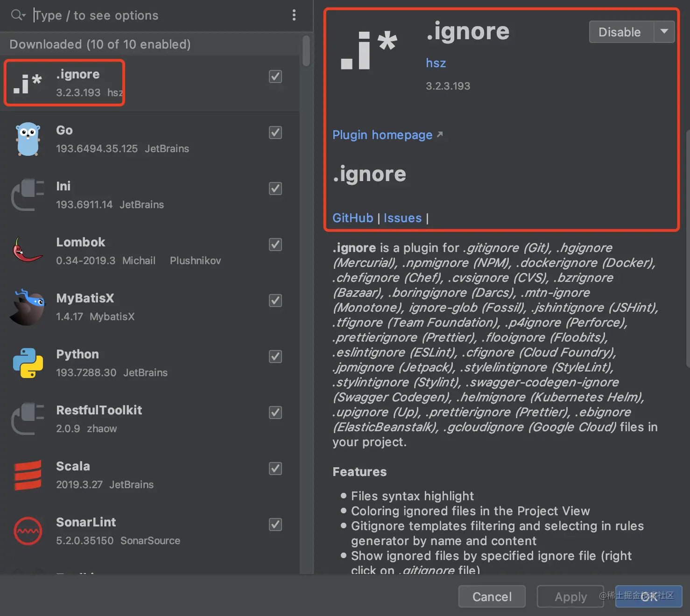690x616 pixels.
Task: Uncheck the .ignore plugin checkbox
Action: point(275,77)
